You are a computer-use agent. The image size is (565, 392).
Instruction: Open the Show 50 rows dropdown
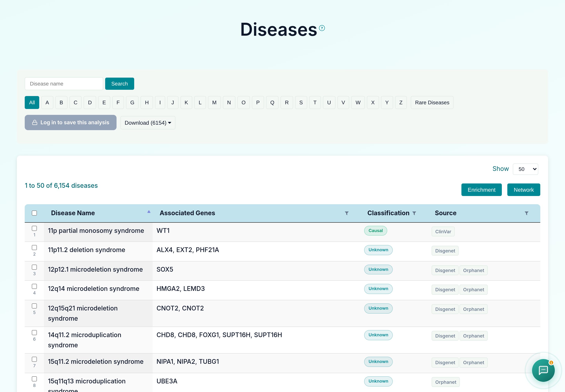(525, 169)
